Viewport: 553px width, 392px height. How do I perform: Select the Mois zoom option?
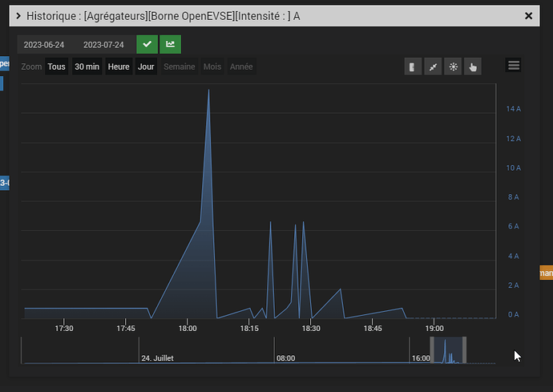pyautogui.click(x=212, y=67)
